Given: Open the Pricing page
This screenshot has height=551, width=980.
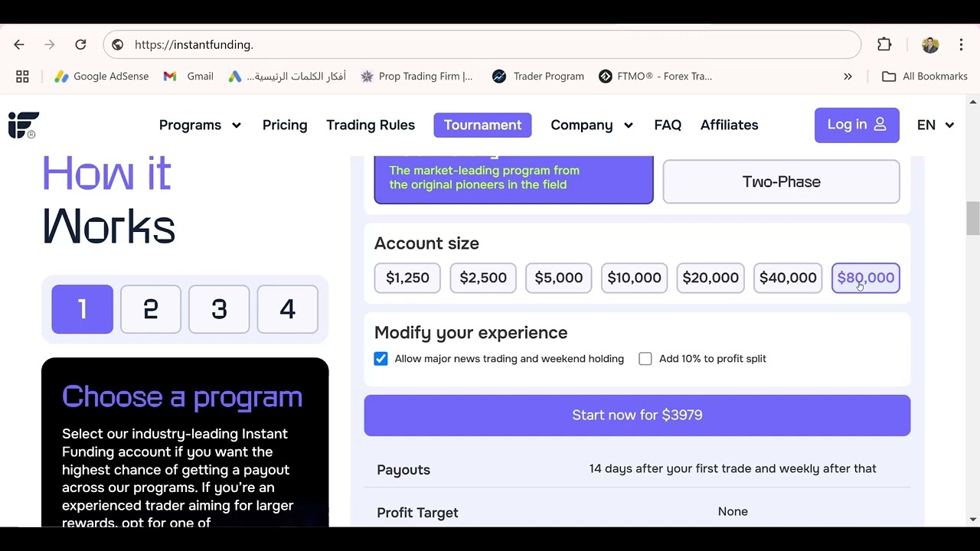Looking at the screenshot, I should click(x=285, y=125).
